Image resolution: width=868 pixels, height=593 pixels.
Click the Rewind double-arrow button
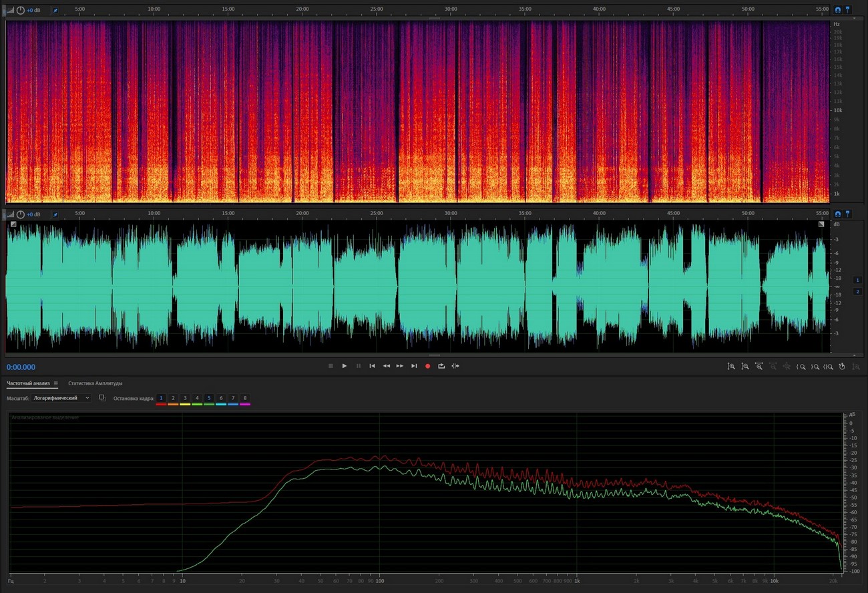[386, 366]
